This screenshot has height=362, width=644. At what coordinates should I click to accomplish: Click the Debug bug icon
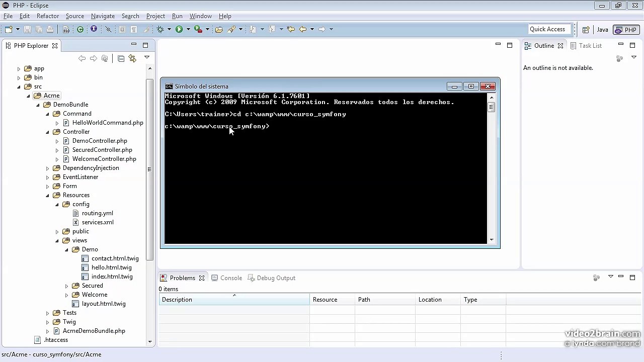160,30
